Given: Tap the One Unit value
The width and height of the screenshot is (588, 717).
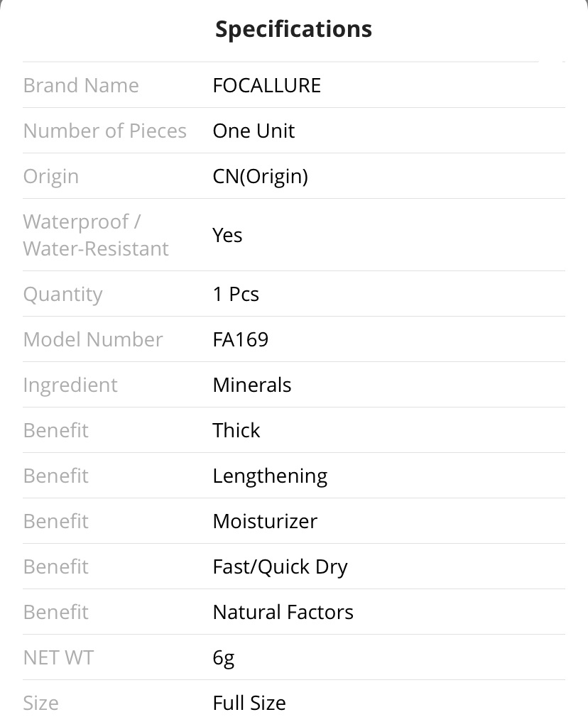Looking at the screenshot, I should tap(254, 131).
